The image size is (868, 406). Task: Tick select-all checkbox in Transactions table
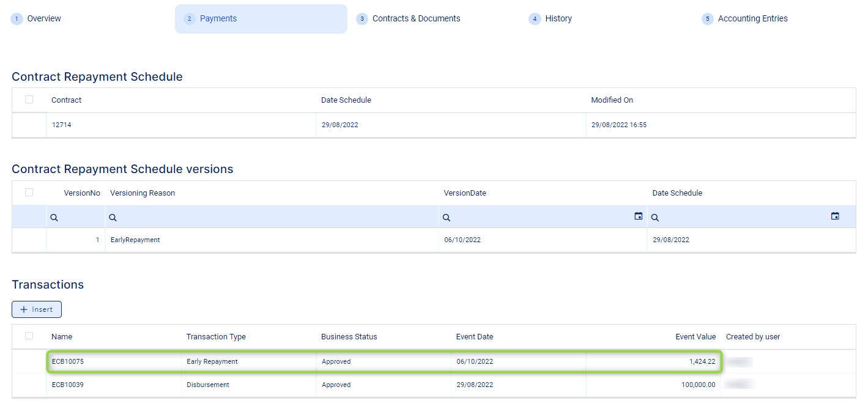point(29,336)
